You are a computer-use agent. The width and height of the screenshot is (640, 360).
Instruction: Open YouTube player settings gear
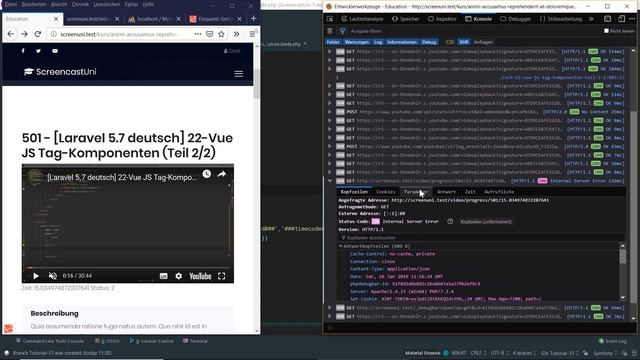[178, 276]
